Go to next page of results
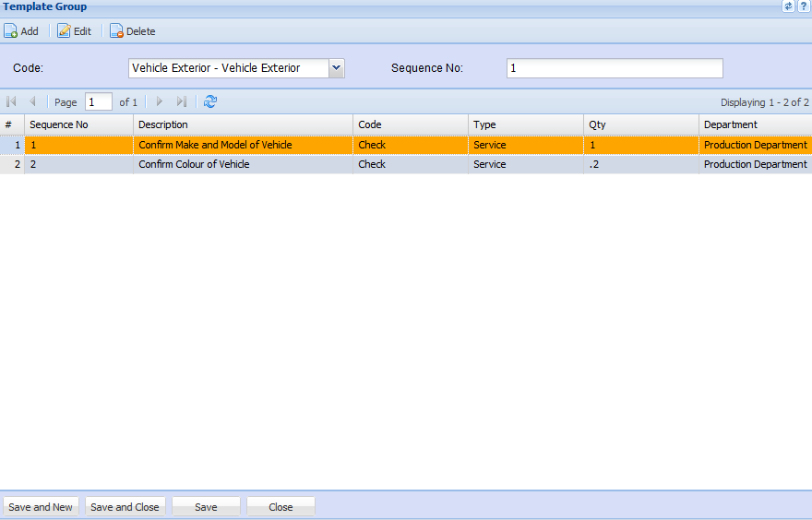The height and width of the screenshot is (520, 812). point(160,102)
